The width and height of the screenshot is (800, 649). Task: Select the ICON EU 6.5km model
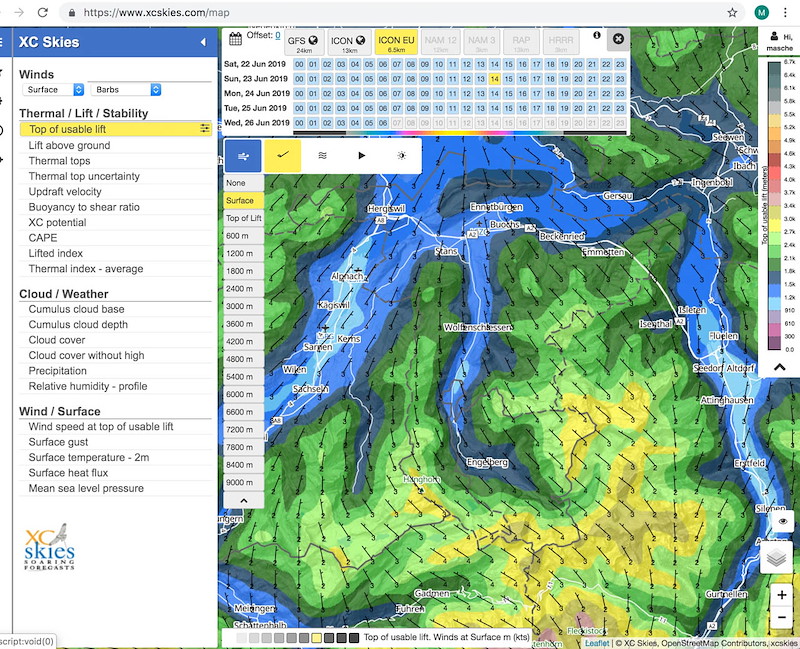[x=396, y=42]
